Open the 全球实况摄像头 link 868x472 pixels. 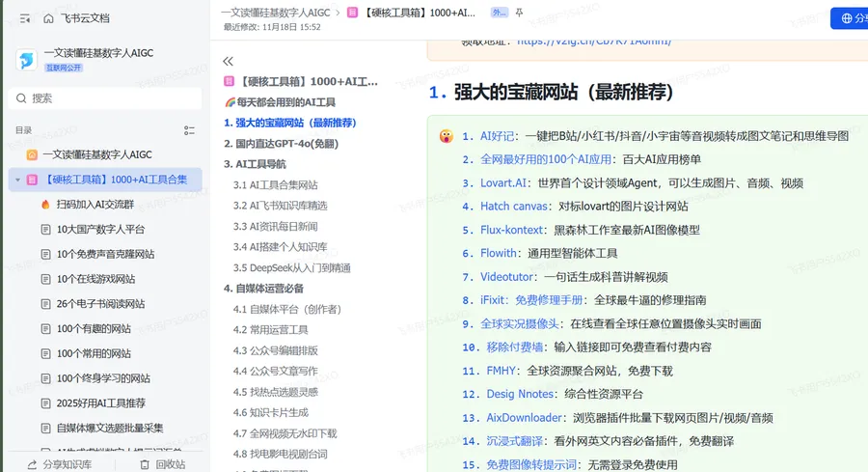[520, 324]
